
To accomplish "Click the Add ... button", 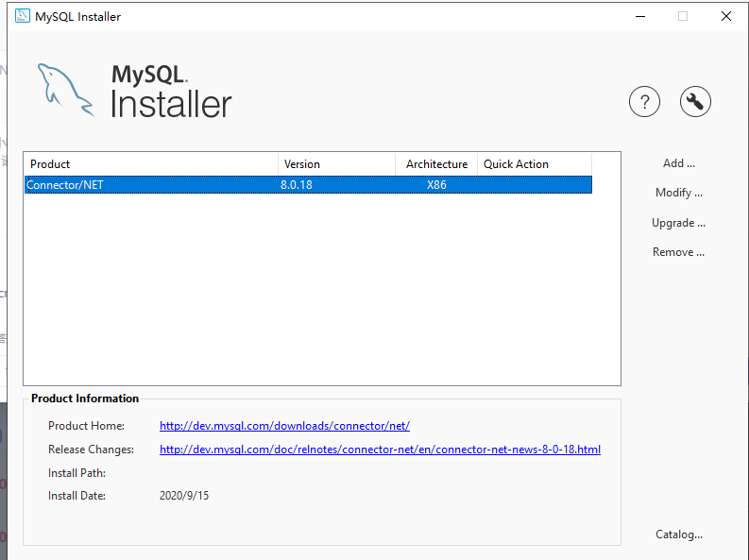I will pos(679,163).
